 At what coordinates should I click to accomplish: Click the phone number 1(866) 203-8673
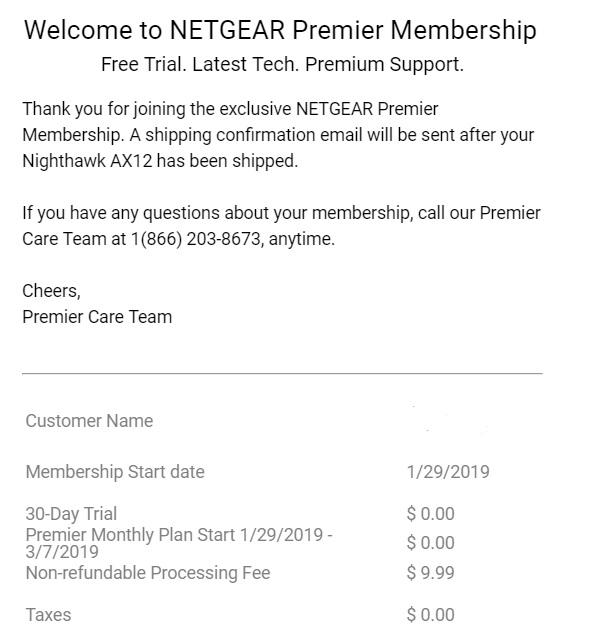click(196, 239)
